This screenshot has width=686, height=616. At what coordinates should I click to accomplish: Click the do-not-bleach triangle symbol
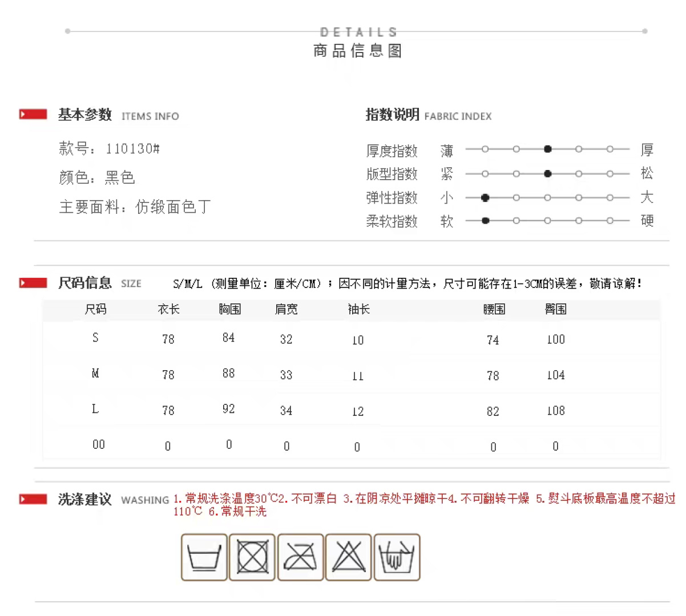pyautogui.click(x=348, y=557)
